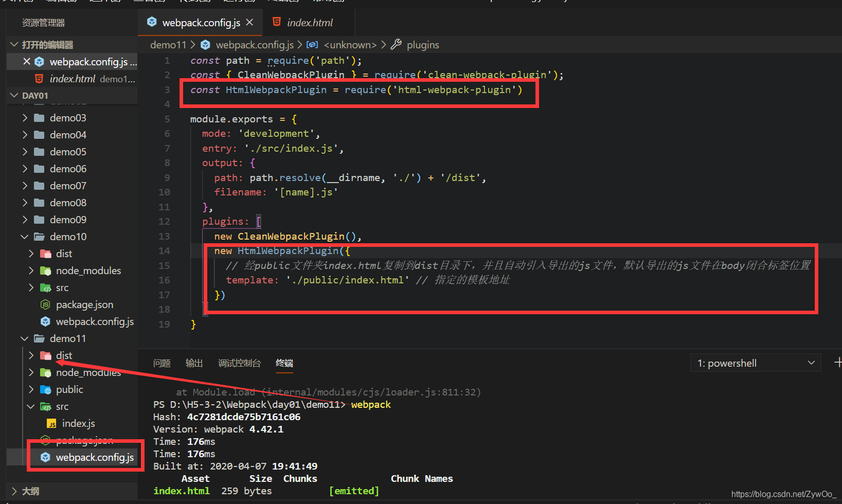Collapse the open editors section
842x504 pixels.
click(14, 45)
